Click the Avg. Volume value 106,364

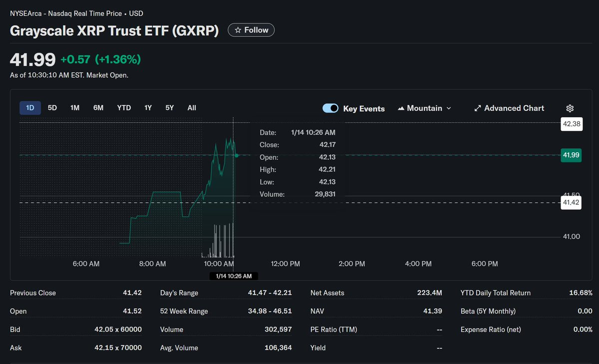(278, 348)
